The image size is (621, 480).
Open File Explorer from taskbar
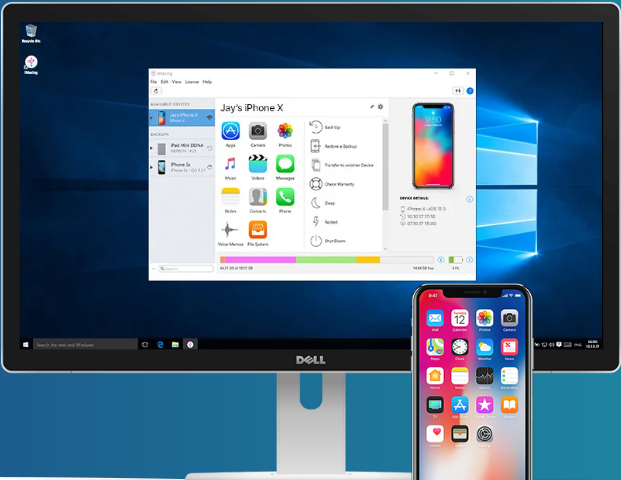tap(175, 345)
